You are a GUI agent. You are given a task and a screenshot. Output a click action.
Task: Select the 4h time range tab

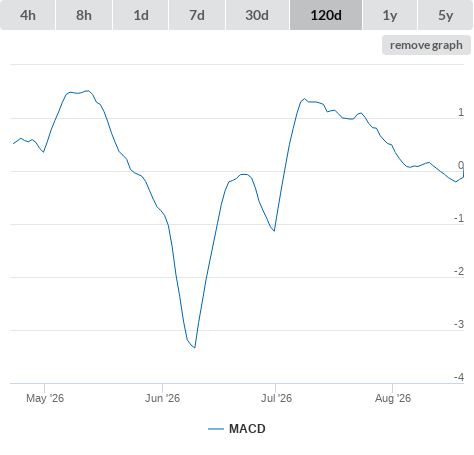click(28, 15)
